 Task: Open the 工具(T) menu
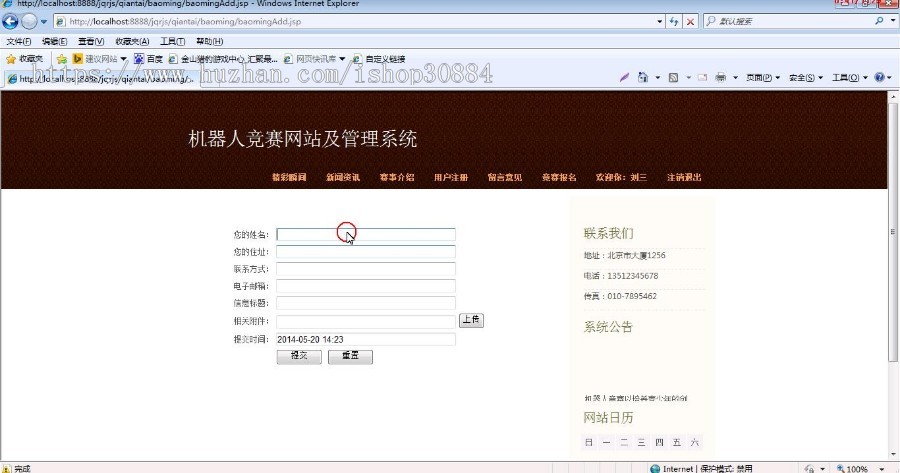[x=172, y=41]
